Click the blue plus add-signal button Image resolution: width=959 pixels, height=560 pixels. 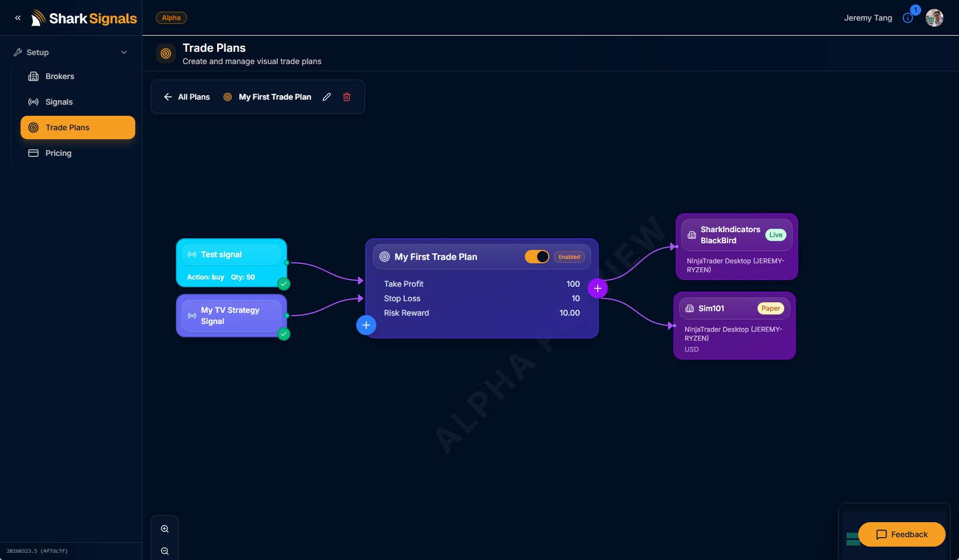click(x=366, y=325)
